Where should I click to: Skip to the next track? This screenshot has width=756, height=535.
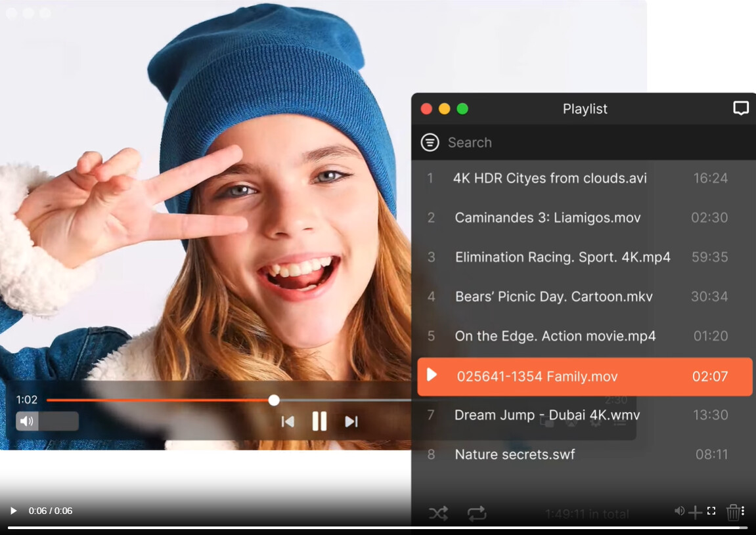coord(351,421)
